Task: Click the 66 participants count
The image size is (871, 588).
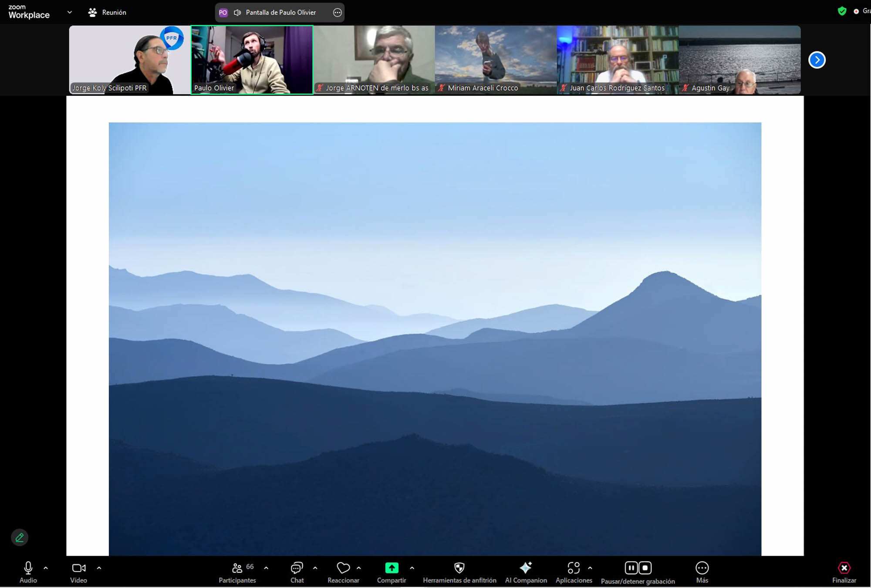Action: (250, 567)
